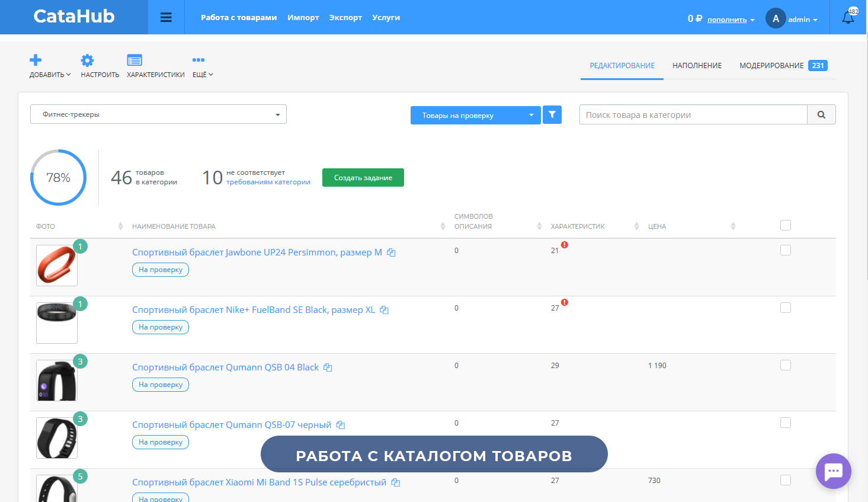Click the CataHub logo
Viewport: 868px width, 502px height.
click(x=74, y=16)
